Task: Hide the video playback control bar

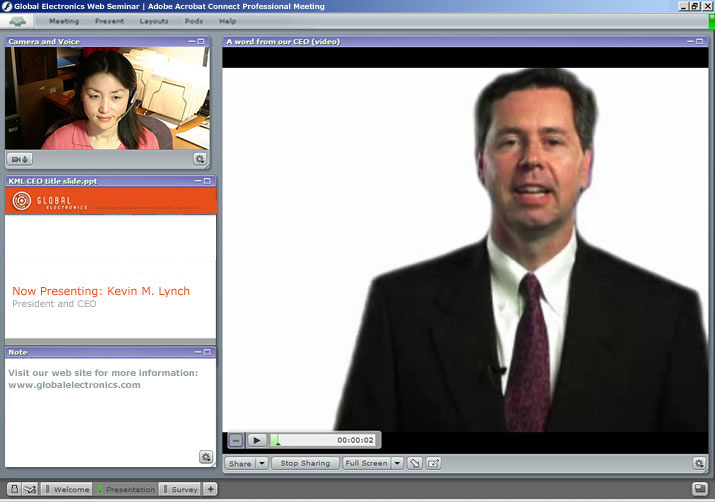Action: (x=236, y=440)
